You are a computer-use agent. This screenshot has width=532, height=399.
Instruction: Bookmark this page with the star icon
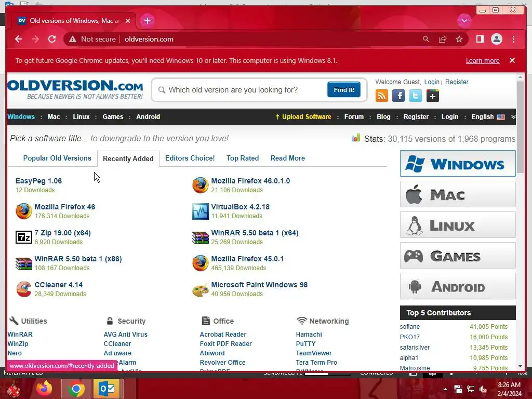459,39
